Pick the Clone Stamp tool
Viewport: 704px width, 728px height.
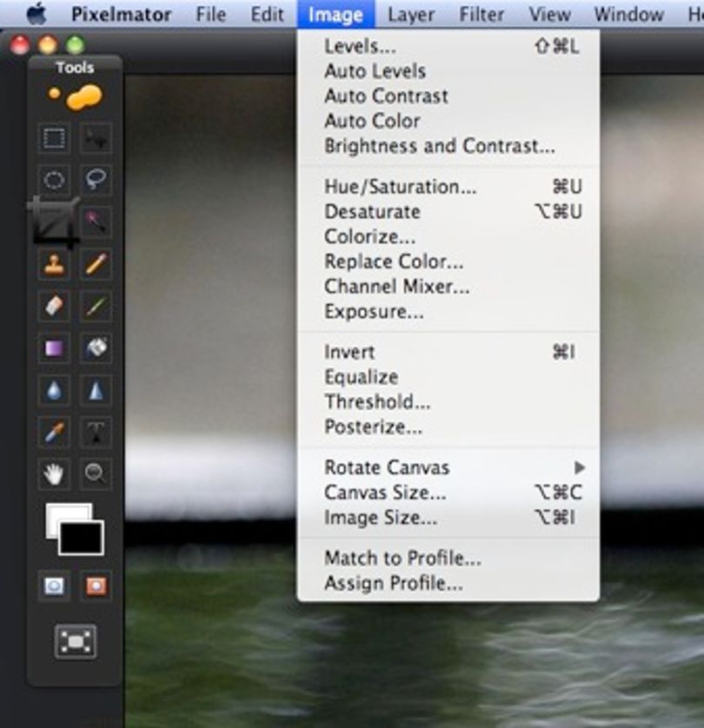[x=54, y=264]
